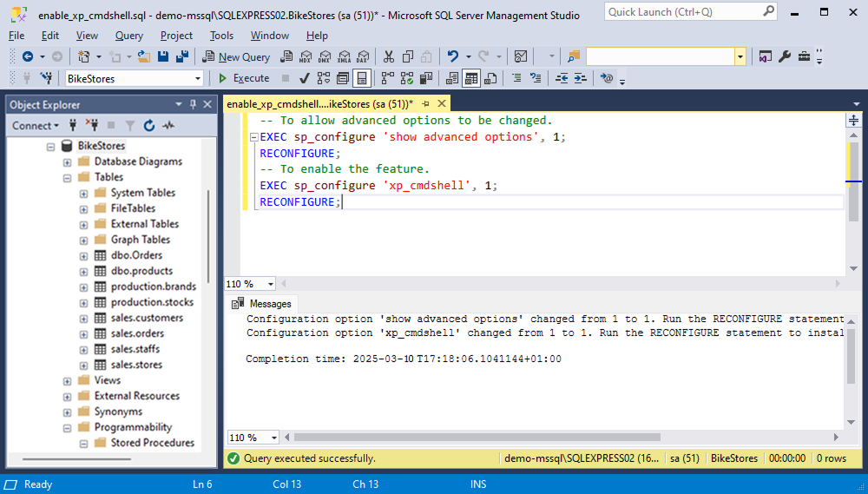Image resolution: width=868 pixels, height=494 pixels.
Task: Click the New Query button
Action: click(x=236, y=56)
